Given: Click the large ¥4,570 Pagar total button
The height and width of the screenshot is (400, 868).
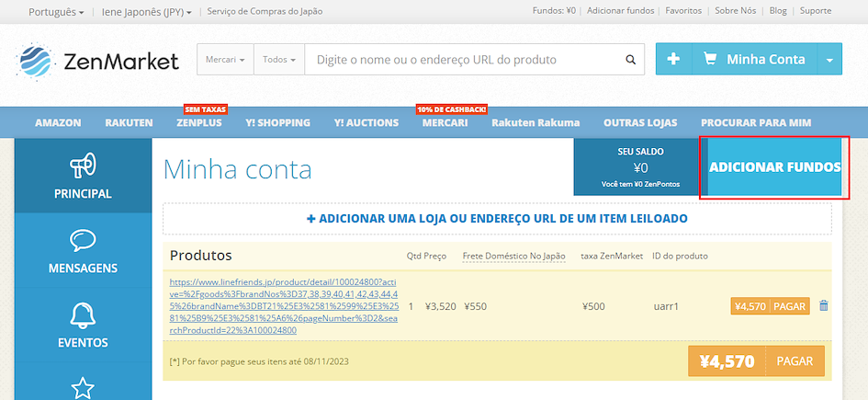Looking at the screenshot, I should pyautogui.click(x=756, y=361).
